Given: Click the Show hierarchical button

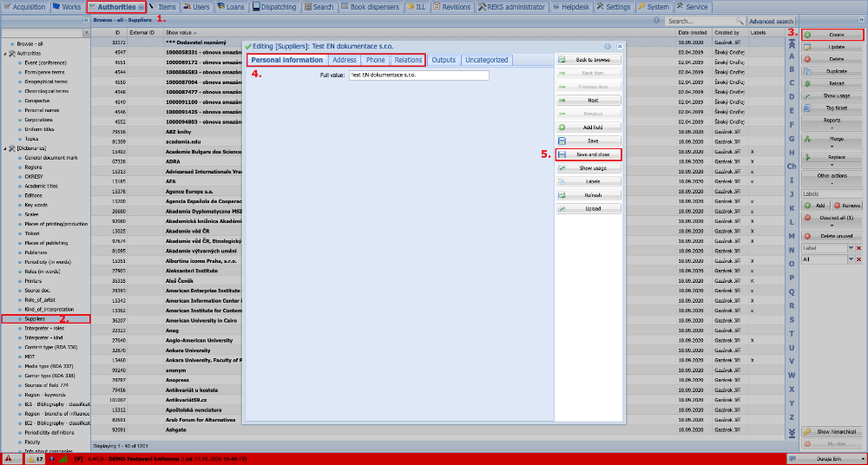Looking at the screenshot, I should point(832,432).
